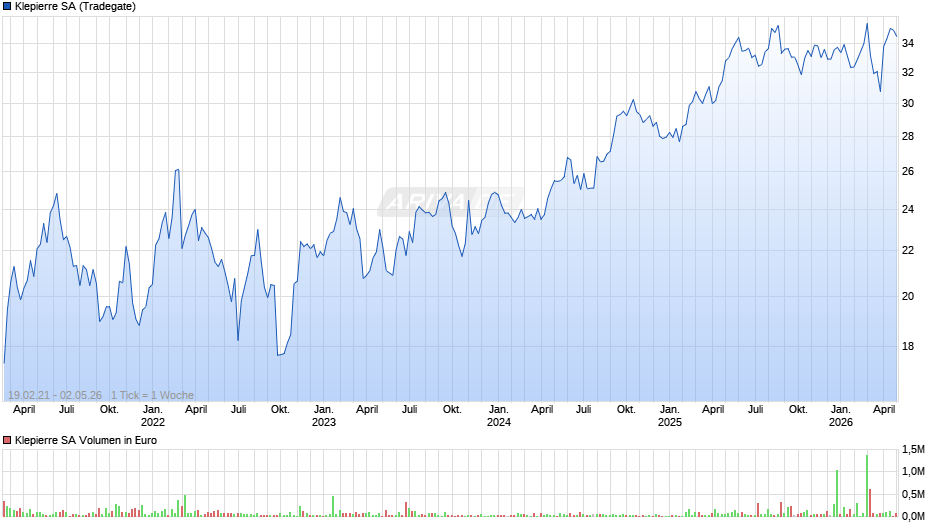Select the 'Jan. 2026' time axis label

[840, 416]
